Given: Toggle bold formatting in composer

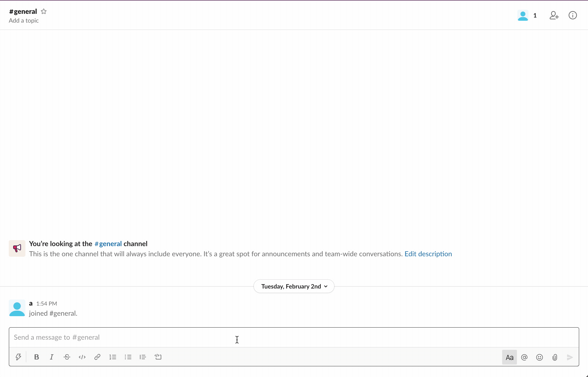Looking at the screenshot, I should (36, 357).
